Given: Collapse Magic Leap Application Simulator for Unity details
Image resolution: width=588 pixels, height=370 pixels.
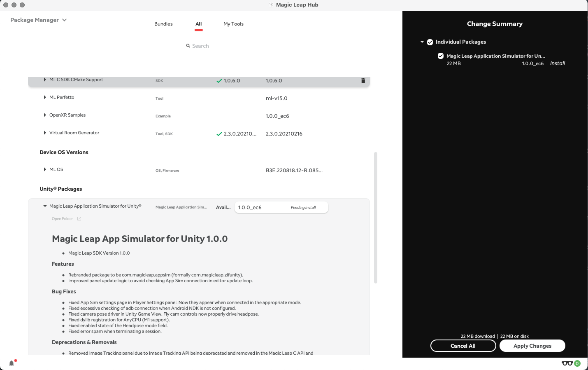Looking at the screenshot, I should pyautogui.click(x=45, y=206).
